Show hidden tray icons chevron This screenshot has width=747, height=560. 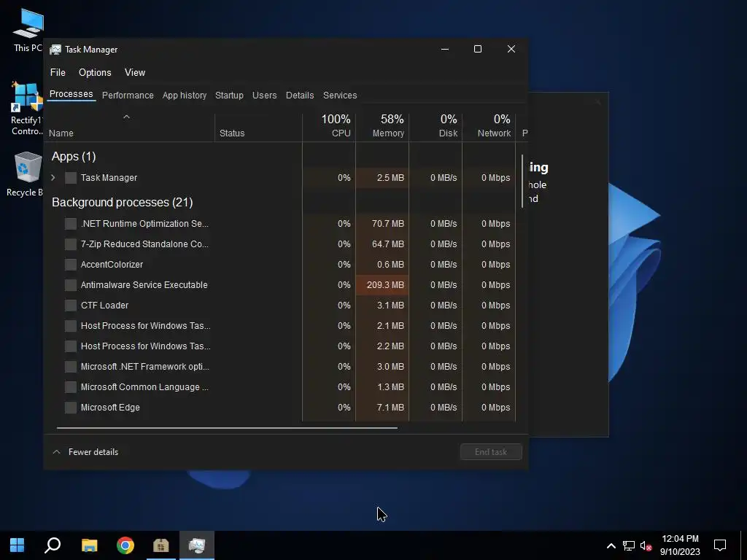coord(611,545)
